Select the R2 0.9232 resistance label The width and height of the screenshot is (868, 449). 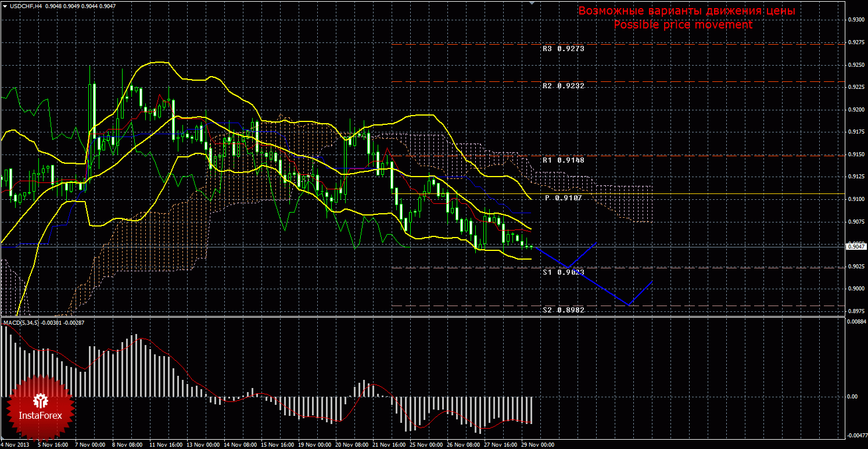click(x=563, y=86)
